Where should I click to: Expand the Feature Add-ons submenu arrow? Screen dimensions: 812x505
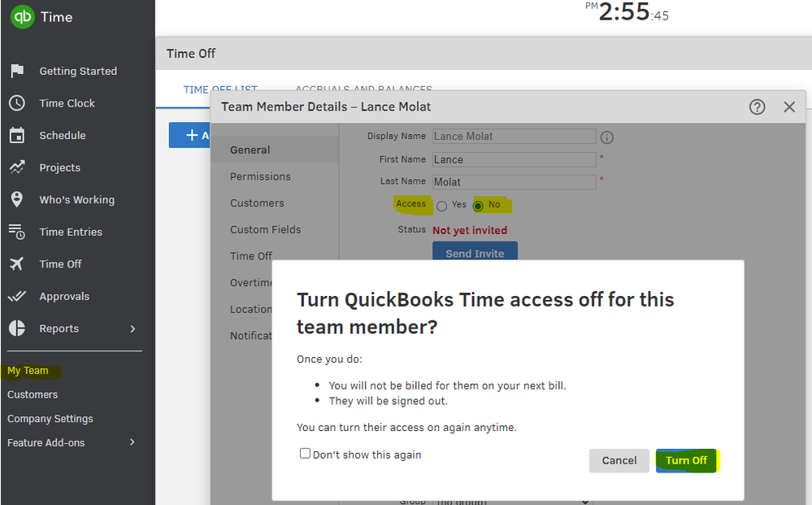[132, 442]
